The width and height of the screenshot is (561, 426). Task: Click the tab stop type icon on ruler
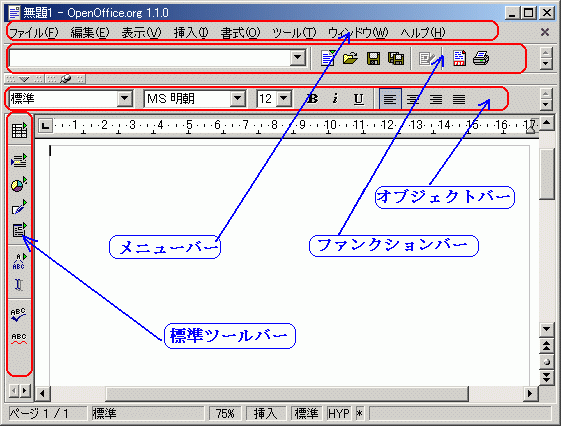point(45,126)
